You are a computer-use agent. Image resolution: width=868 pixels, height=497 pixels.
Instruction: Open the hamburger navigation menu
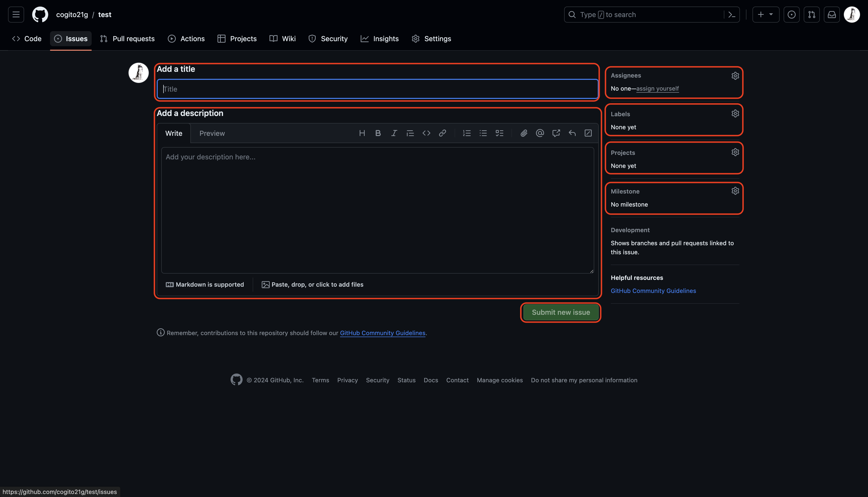(16, 15)
